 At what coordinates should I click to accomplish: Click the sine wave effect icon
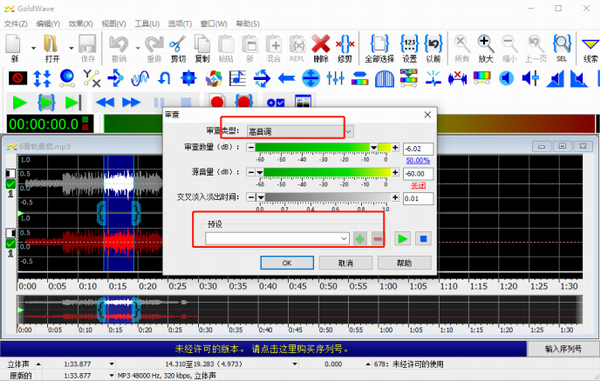(x=140, y=78)
